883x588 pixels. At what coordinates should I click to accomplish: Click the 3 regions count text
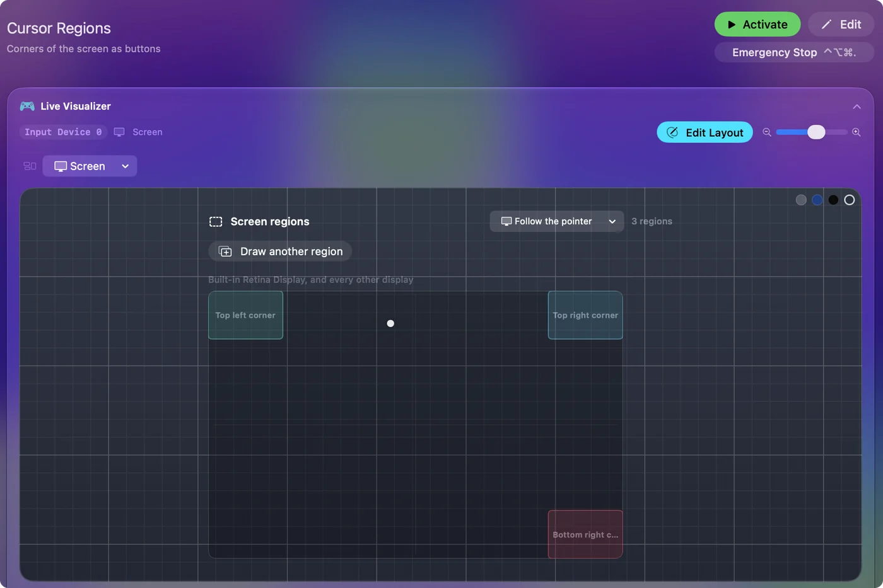[x=652, y=221]
